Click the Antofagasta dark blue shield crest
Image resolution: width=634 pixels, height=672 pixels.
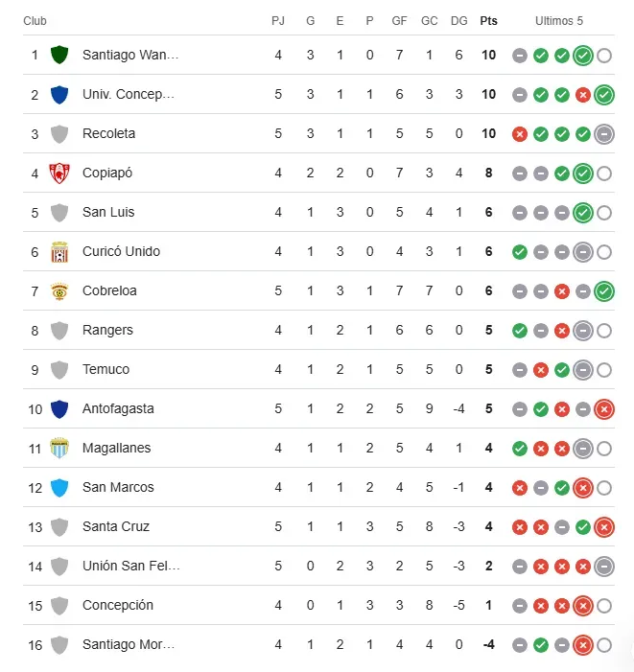coord(59,408)
